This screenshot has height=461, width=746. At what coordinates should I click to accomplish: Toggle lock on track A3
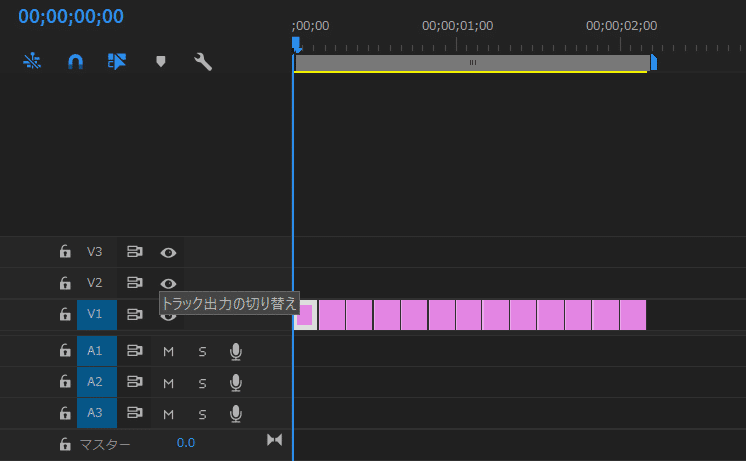[65, 413]
